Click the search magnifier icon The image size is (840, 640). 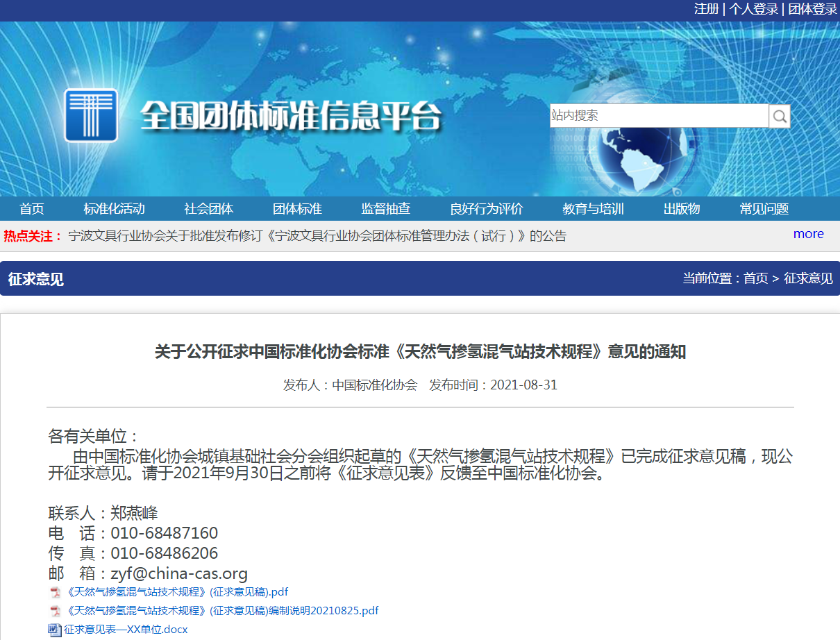(780, 116)
